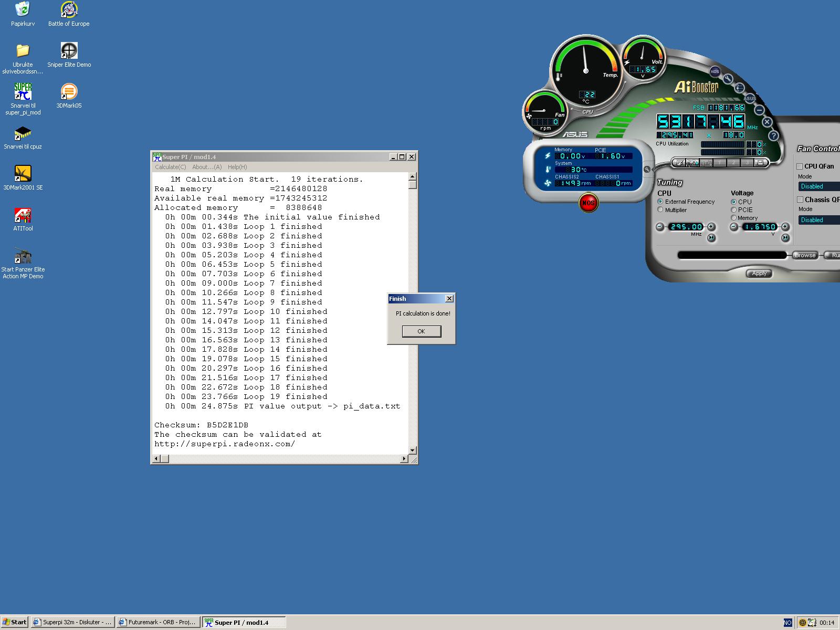This screenshot has width=840, height=630.
Task: Open the AI Booster help question-mark icon
Action: coord(773,135)
